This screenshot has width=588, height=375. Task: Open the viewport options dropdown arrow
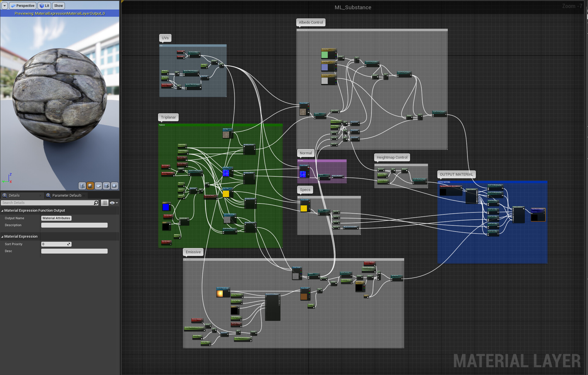click(x=5, y=6)
